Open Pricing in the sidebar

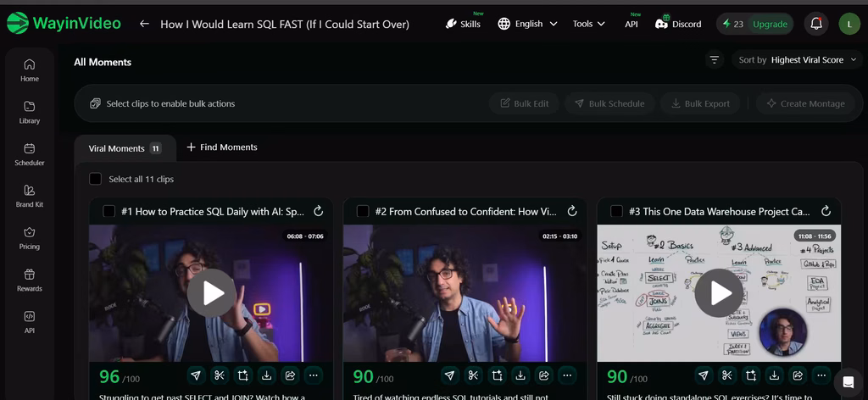click(30, 238)
